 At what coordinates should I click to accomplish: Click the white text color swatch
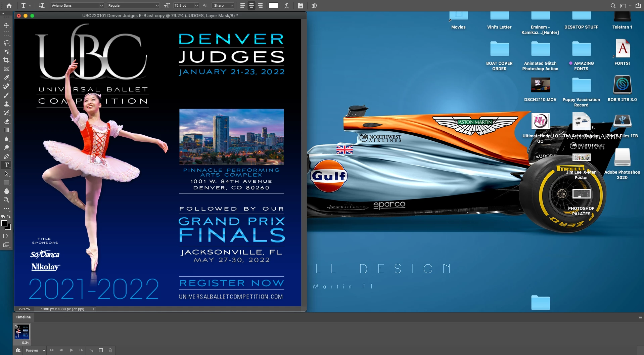click(273, 6)
